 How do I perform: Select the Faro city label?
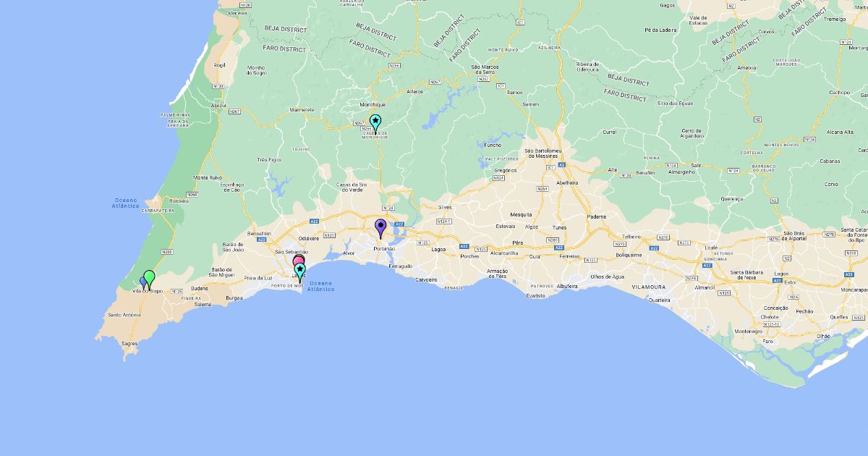pyautogui.click(x=767, y=340)
